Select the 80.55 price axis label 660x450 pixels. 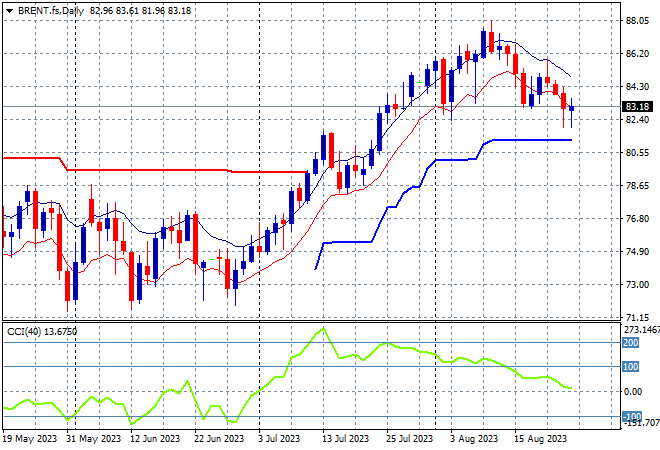pos(637,152)
